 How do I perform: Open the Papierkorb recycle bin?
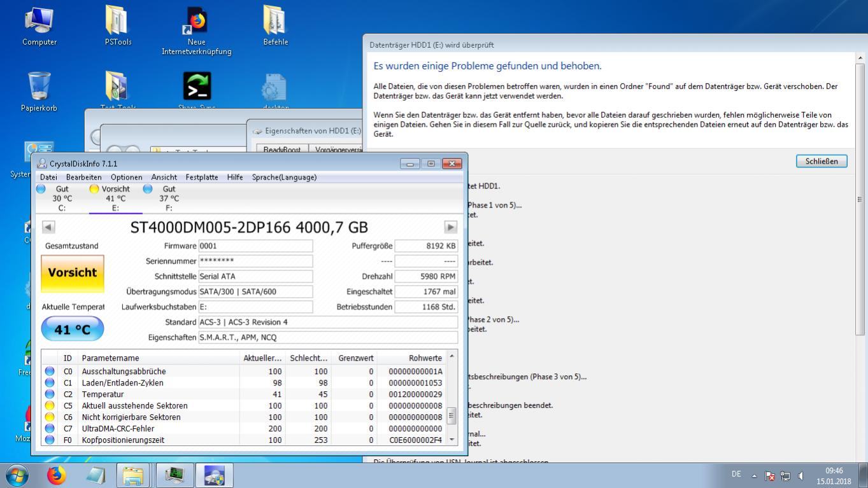39,92
